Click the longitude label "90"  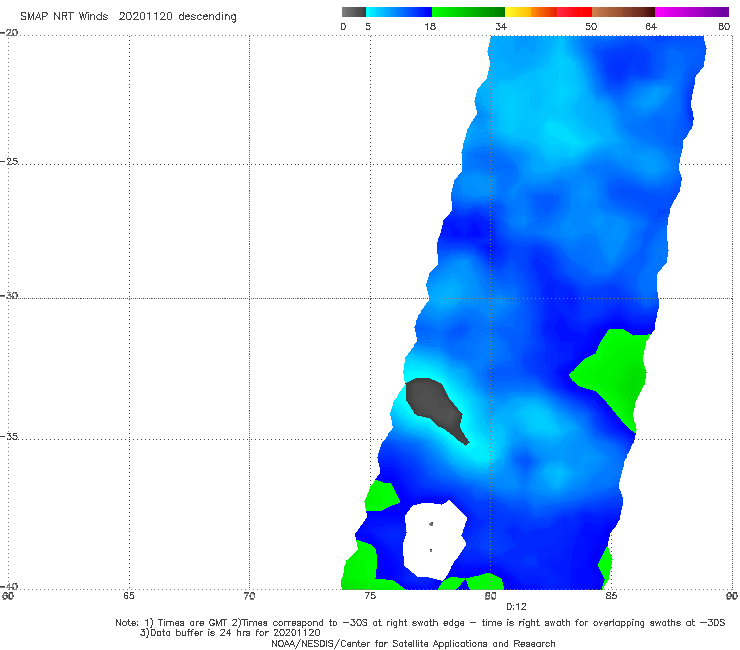(x=732, y=596)
